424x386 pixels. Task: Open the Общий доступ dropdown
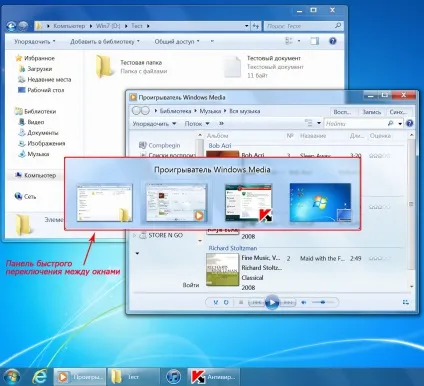click(177, 42)
